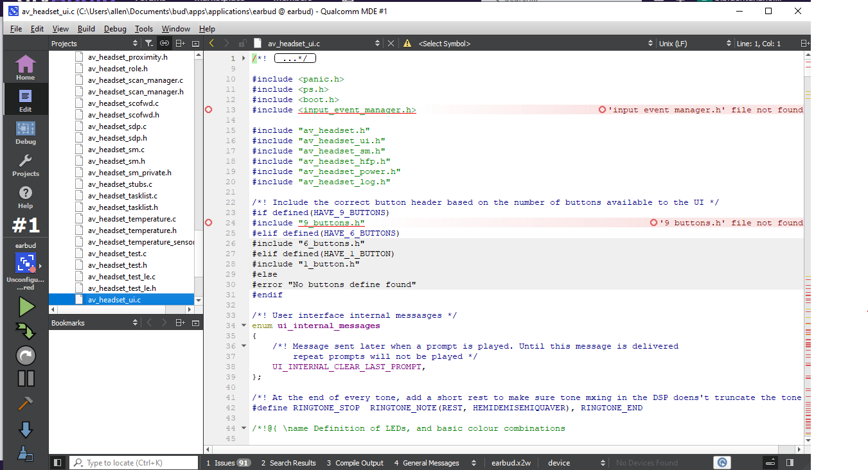This screenshot has height=470, width=868.
Task: Collapse the enum fold at line 34
Action: click(243, 326)
